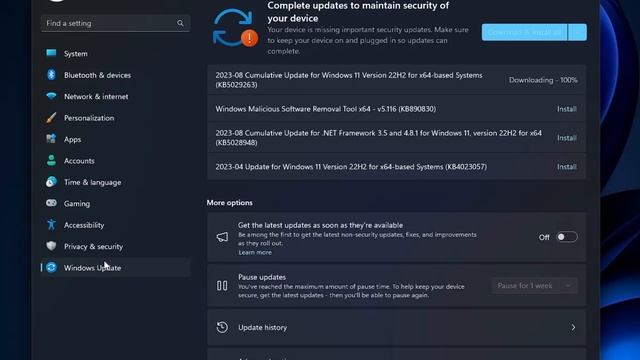Image resolution: width=640 pixels, height=360 pixels.
Task: Click the search magnifier icon
Action: pos(180,23)
